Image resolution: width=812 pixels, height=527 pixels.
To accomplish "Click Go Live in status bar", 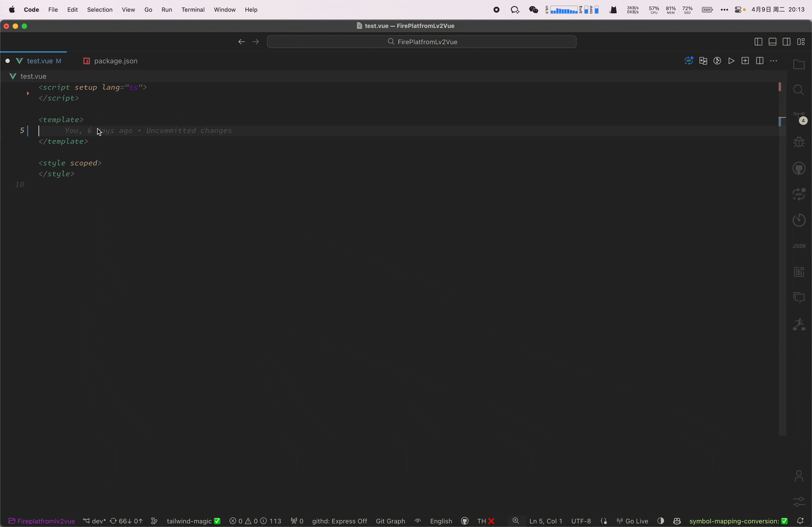I will pos(633,521).
